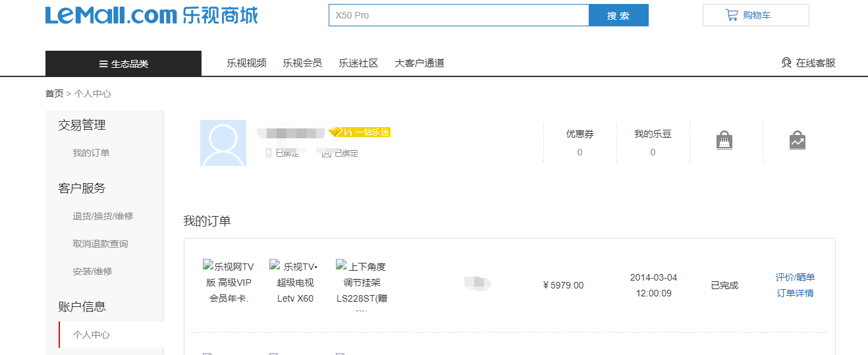Click the 账户信息 sidebar heading
The image size is (868, 355).
(x=82, y=306)
